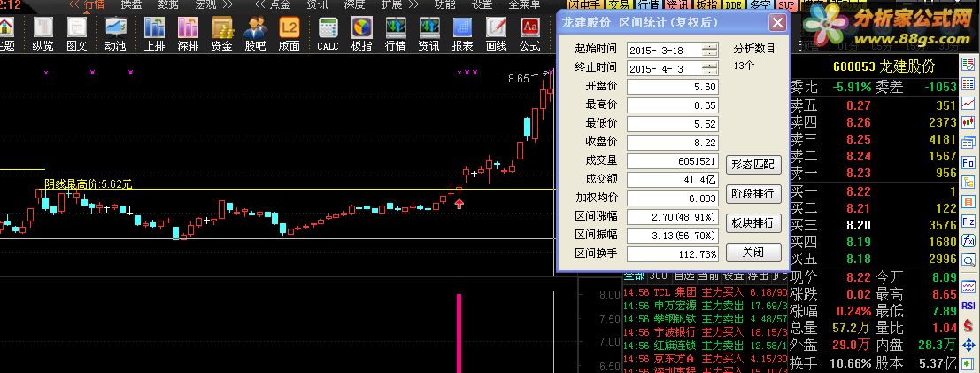Viewport: 980px width, 373px height.
Task: Open the 深度 menu
Action: click(x=354, y=5)
